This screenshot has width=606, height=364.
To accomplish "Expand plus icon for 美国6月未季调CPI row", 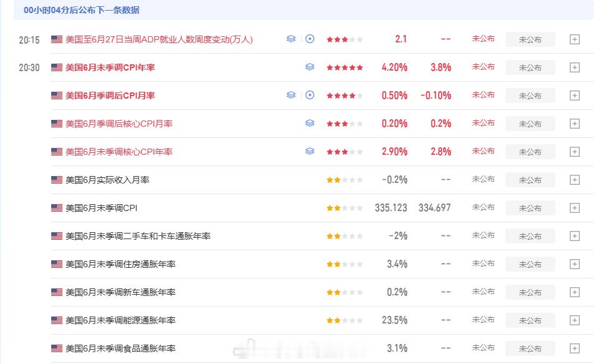I will coord(575,208).
